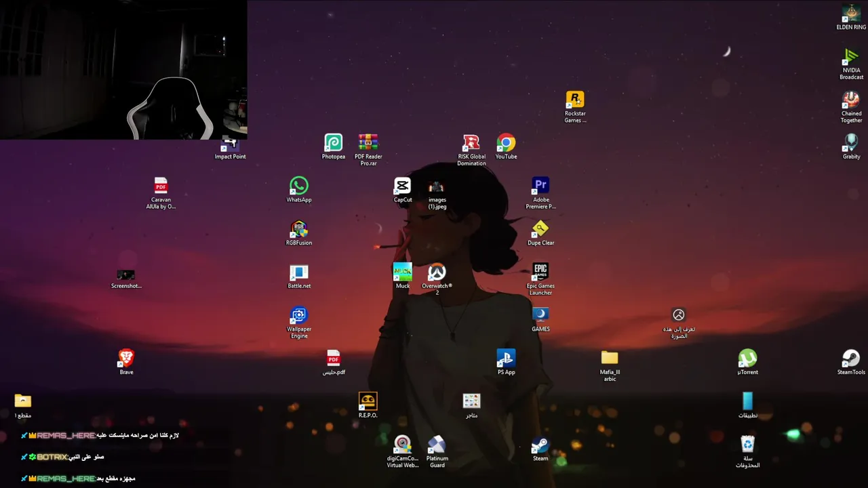This screenshot has width=868, height=488.
Task: Open the تطبيقات shortcut
Action: coord(747,405)
